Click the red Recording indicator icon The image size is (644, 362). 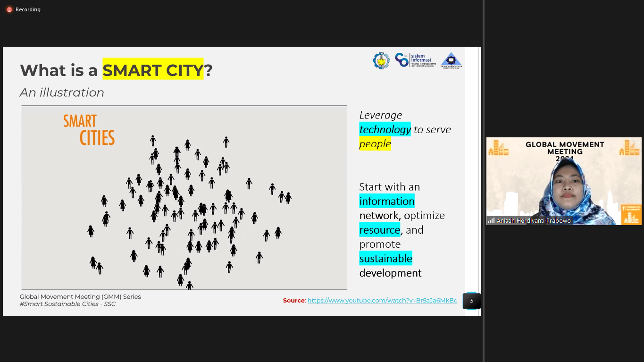[9, 9]
